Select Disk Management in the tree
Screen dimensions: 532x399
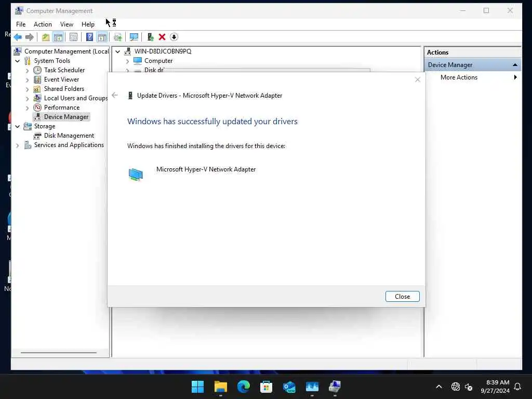pyautogui.click(x=69, y=136)
